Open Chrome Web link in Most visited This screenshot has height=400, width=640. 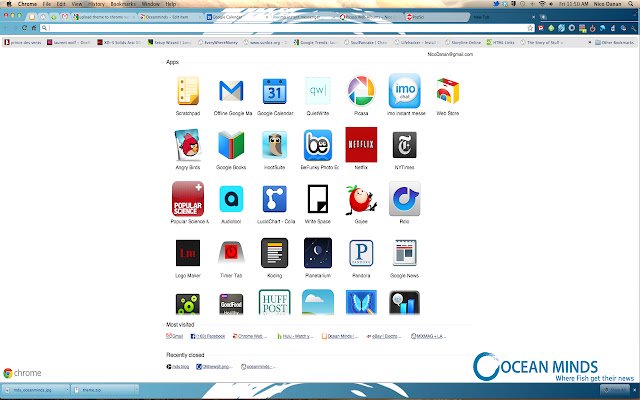point(250,336)
